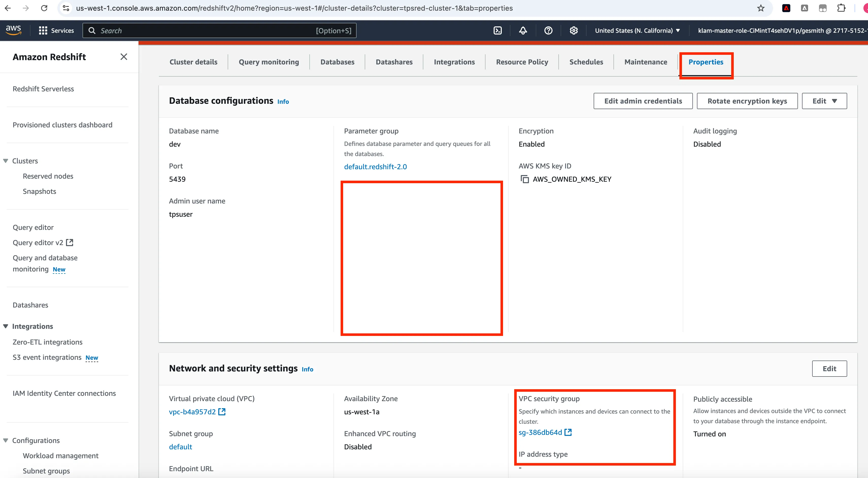Screen dimensions: 868x478
Task: Open the Maintenance tab
Action: coord(646,62)
